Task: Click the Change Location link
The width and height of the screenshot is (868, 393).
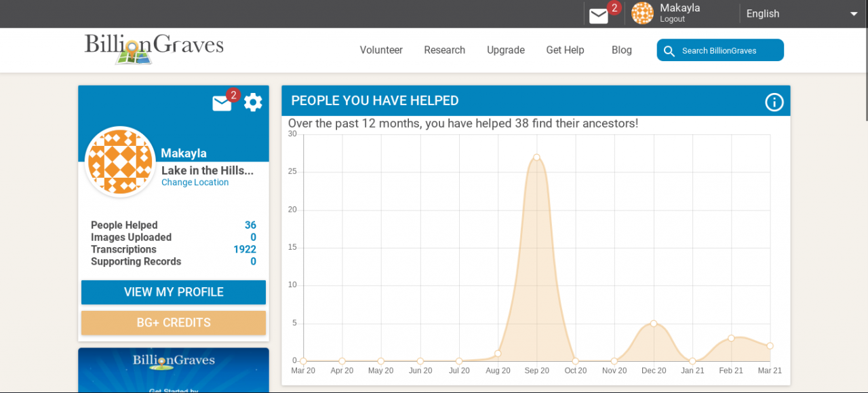Action: click(195, 183)
